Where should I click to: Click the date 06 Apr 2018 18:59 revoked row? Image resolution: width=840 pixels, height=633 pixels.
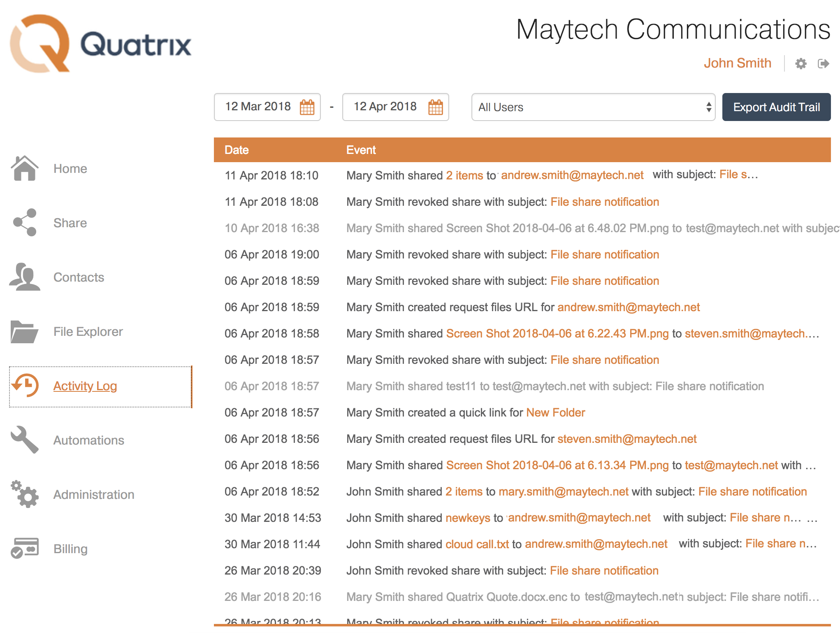click(272, 281)
